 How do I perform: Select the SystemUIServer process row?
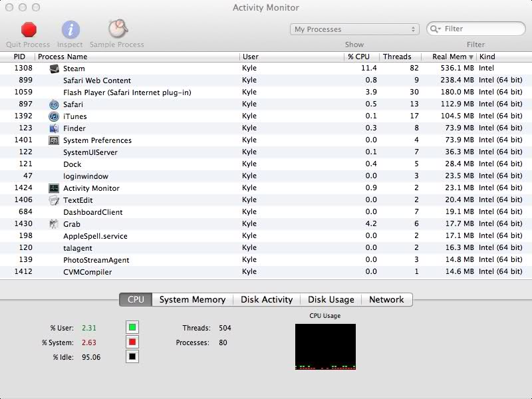coord(266,152)
